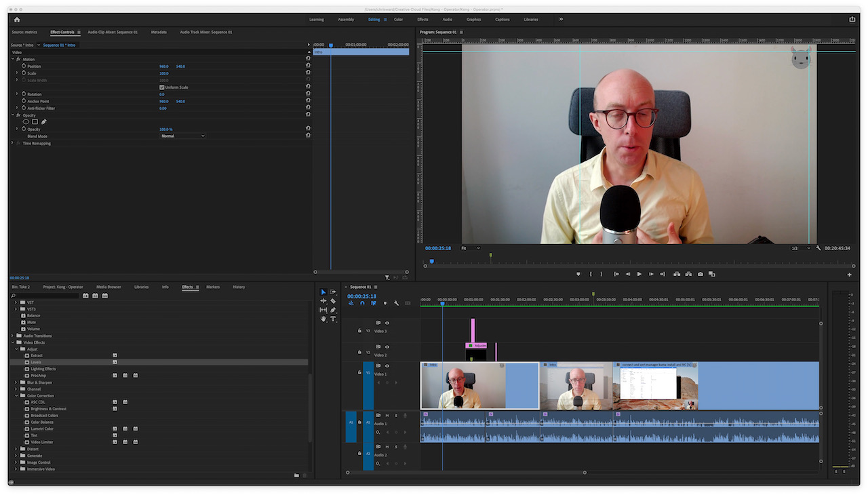
Task: Create an ellipse opacity mask
Action: click(x=26, y=122)
